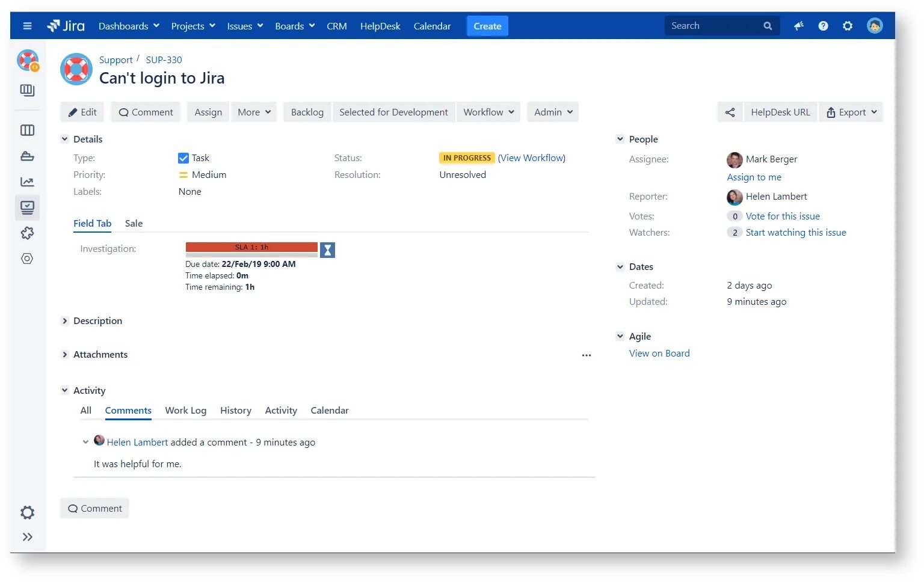Click the Jira logo
The image size is (924, 582).
(66, 26)
